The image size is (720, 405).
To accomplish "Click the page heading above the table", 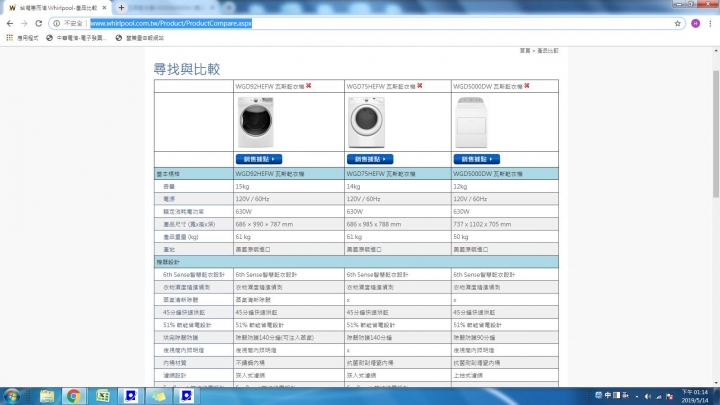I will [187, 69].
